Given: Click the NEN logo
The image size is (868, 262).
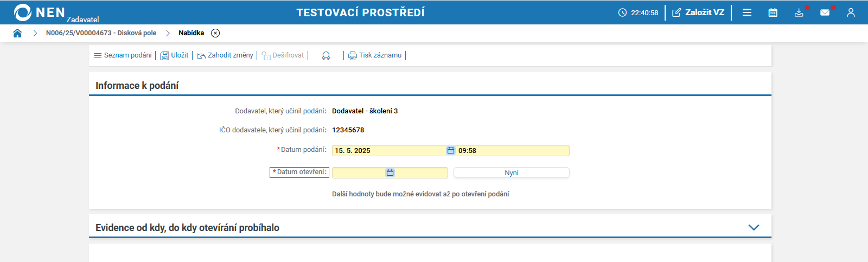Looking at the screenshot, I should (40, 12).
